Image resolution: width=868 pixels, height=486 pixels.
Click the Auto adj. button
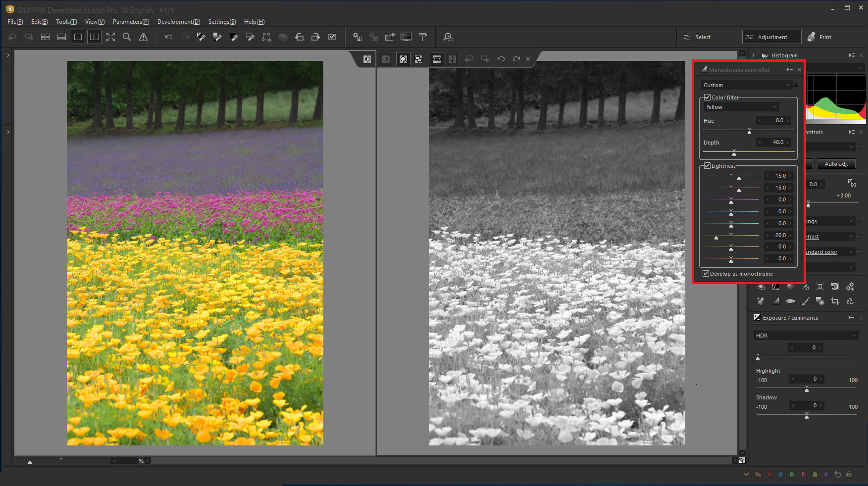click(836, 164)
